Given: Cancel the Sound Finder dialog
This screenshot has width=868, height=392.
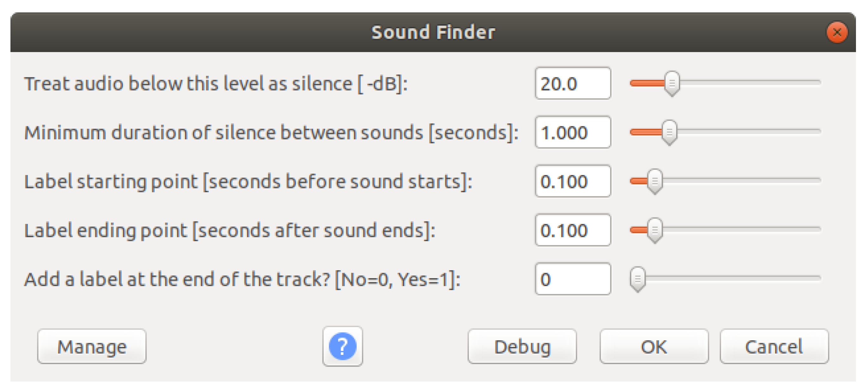Looking at the screenshot, I should click(x=774, y=346).
